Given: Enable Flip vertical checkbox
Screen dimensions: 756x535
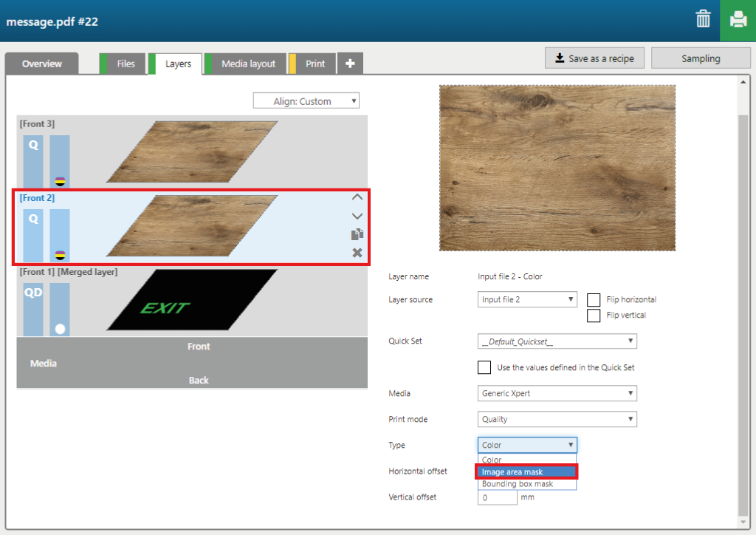Looking at the screenshot, I should pos(594,316).
